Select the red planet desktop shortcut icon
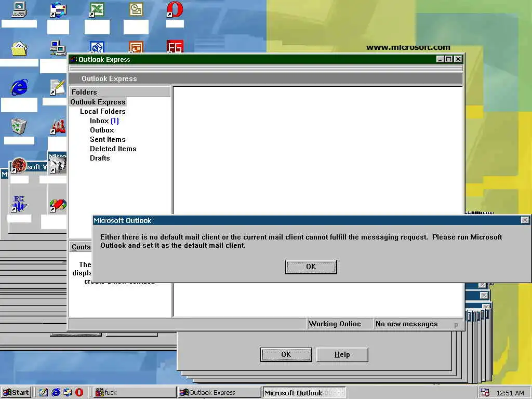 click(x=19, y=165)
